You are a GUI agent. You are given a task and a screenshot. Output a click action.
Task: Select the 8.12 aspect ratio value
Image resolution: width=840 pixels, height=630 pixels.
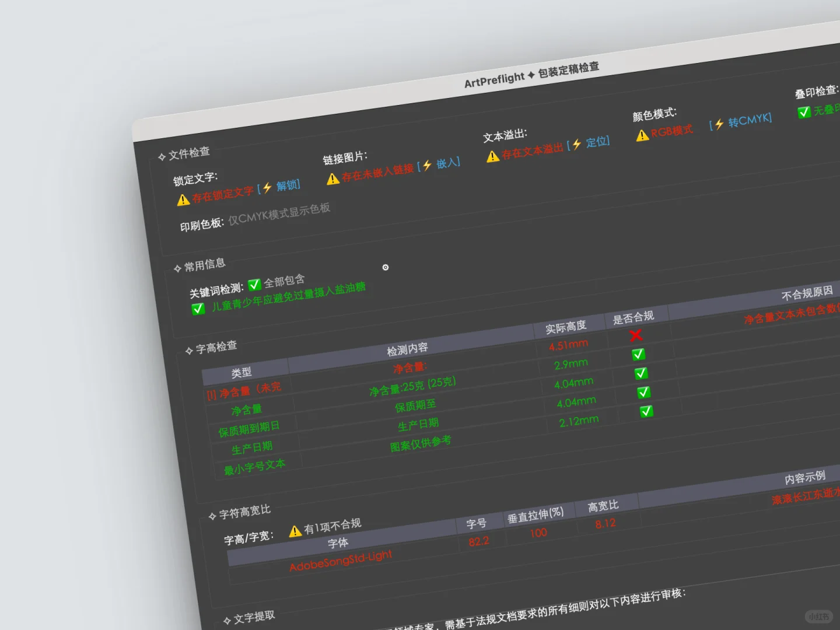pos(605,524)
